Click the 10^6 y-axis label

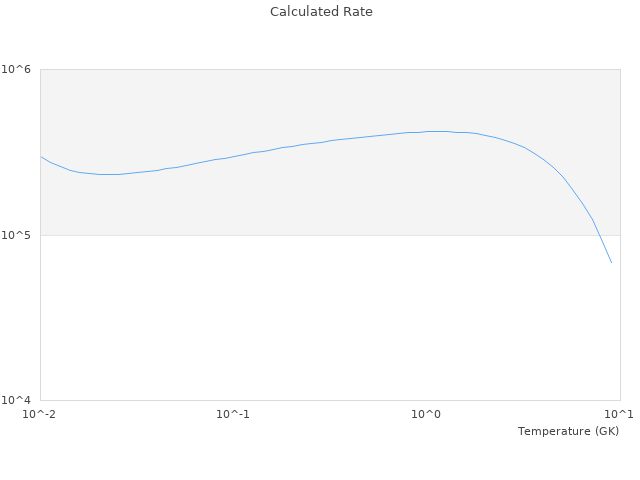point(19,69)
